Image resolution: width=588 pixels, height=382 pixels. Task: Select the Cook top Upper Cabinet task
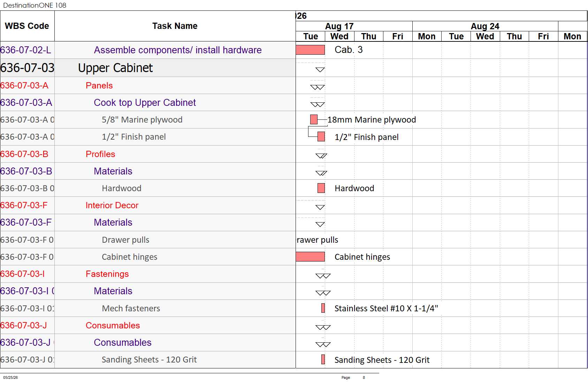coord(145,103)
